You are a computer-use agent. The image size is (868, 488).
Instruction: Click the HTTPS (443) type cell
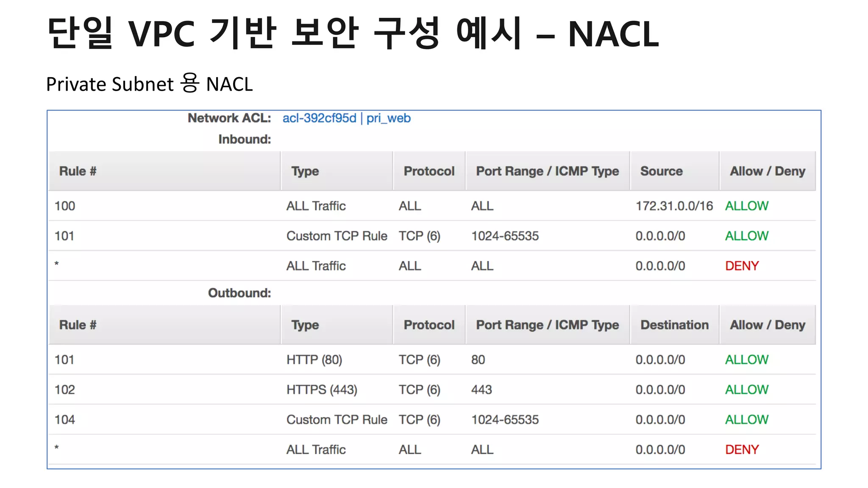click(x=322, y=390)
